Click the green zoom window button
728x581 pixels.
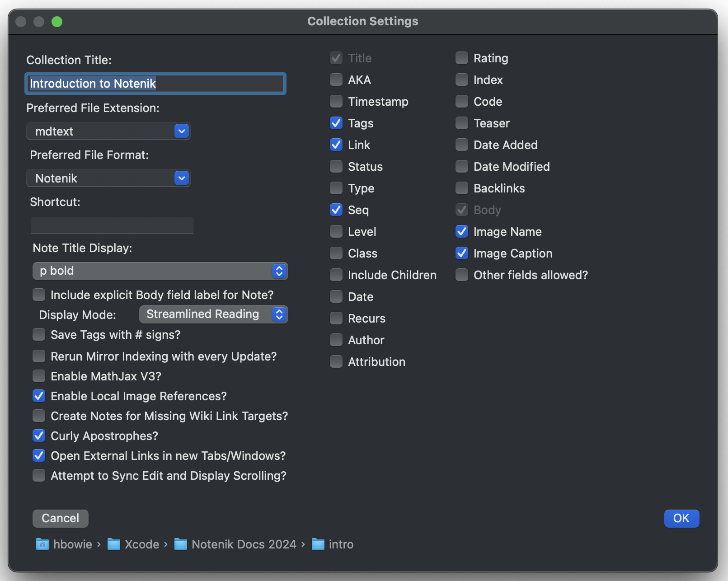pos(57,22)
